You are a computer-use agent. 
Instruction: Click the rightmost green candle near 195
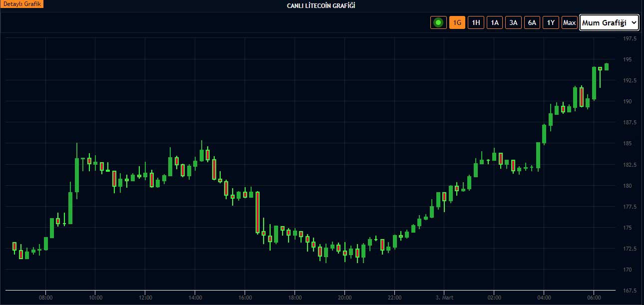[x=607, y=66]
